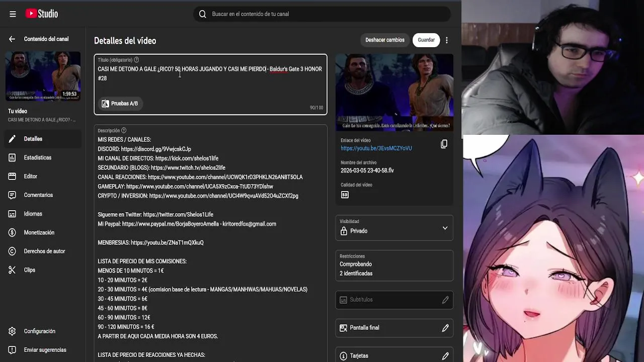This screenshot has height=362, width=644.
Task: Open the Comentarios sidebar menu item
Action: click(43, 195)
